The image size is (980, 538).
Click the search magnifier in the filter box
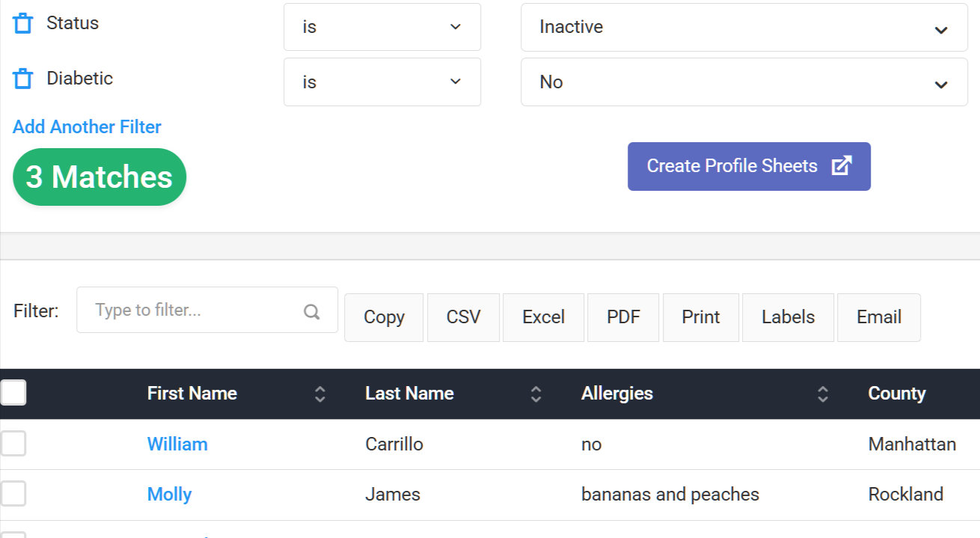[x=311, y=310]
